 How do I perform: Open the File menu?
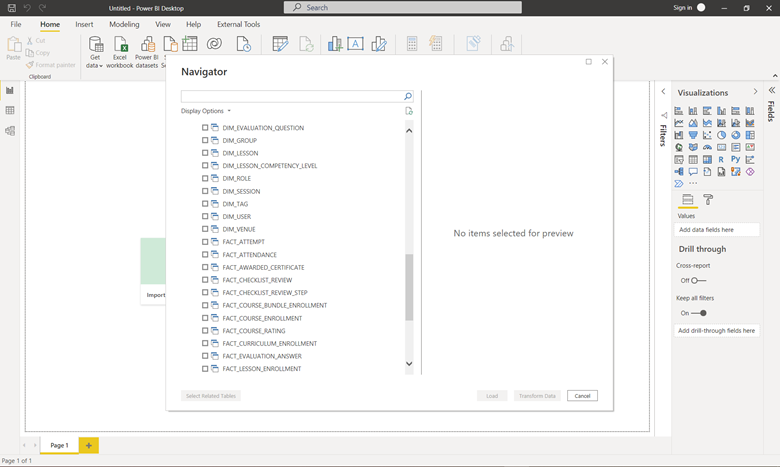[x=16, y=24]
